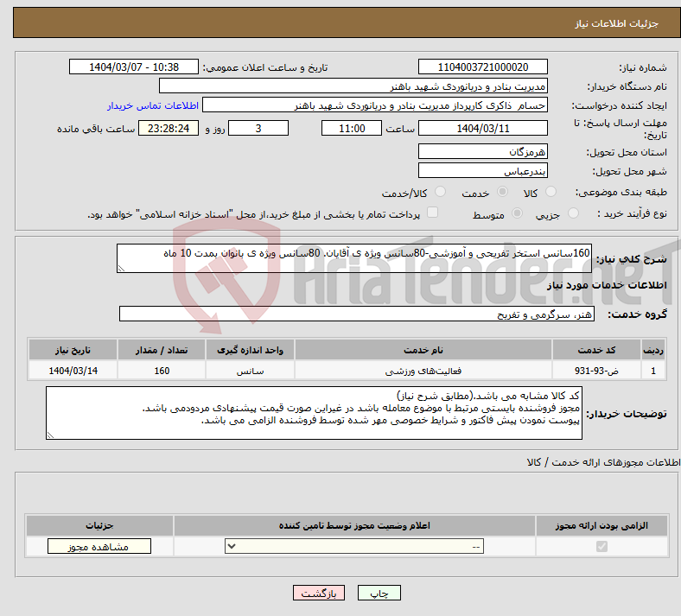This screenshot has height=616, width=681.
Task: Click the جزئیات column header
Action: pyautogui.click(x=99, y=525)
